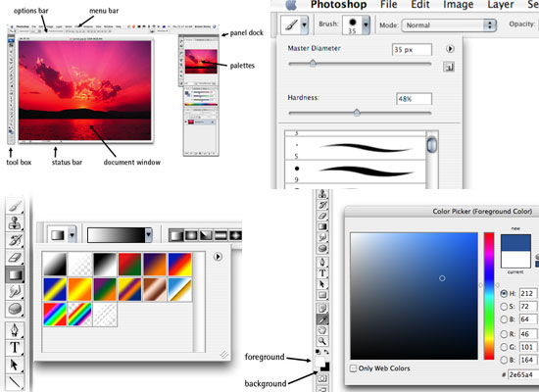The height and width of the screenshot is (392, 539).
Task: Select the size 9 brush stroke preset
Action: 356,171
